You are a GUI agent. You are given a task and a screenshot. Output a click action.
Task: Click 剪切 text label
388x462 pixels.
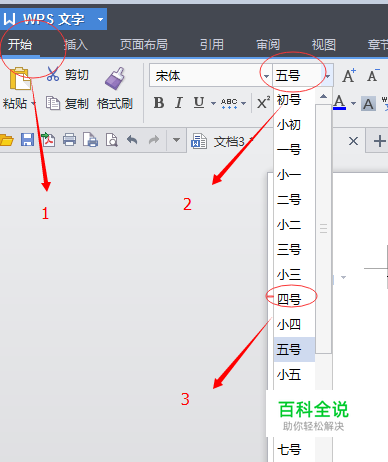(77, 75)
